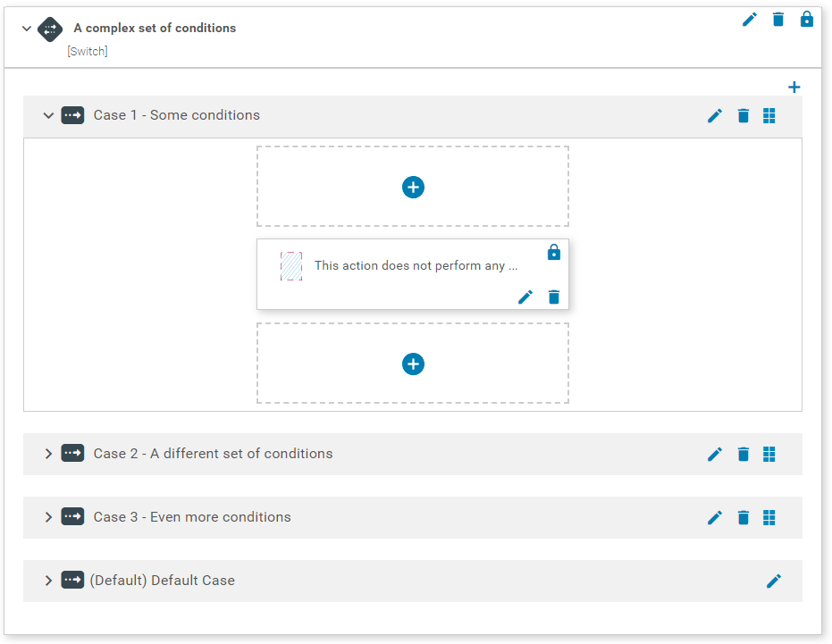Viewport: 832px width, 644px height.
Task: Expand the (Default) Default Case row
Action: coord(48,581)
